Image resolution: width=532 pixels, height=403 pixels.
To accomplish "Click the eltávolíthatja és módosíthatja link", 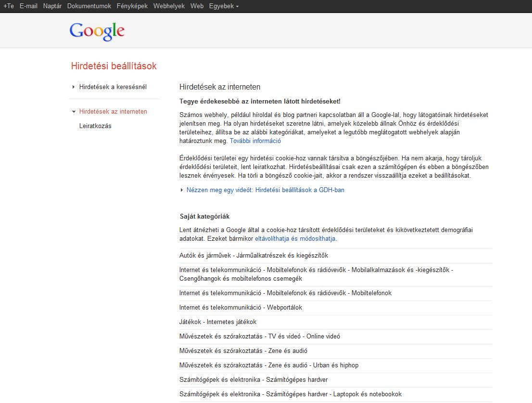I will coord(296,239).
